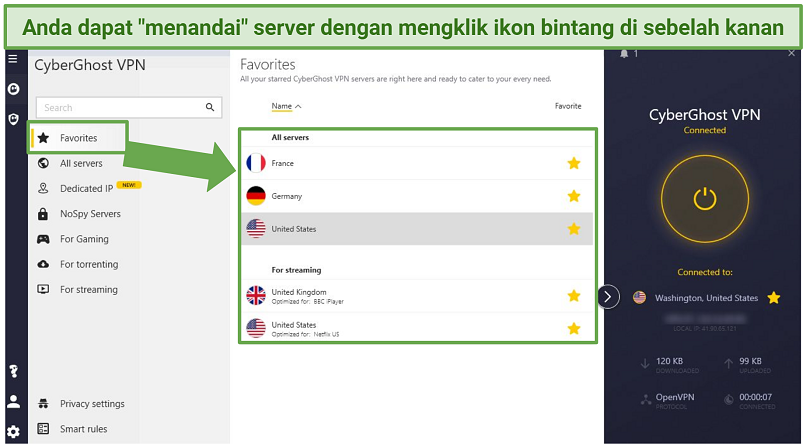The width and height of the screenshot is (806, 448).
Task: Open the notification bell icon
Action: 624,54
